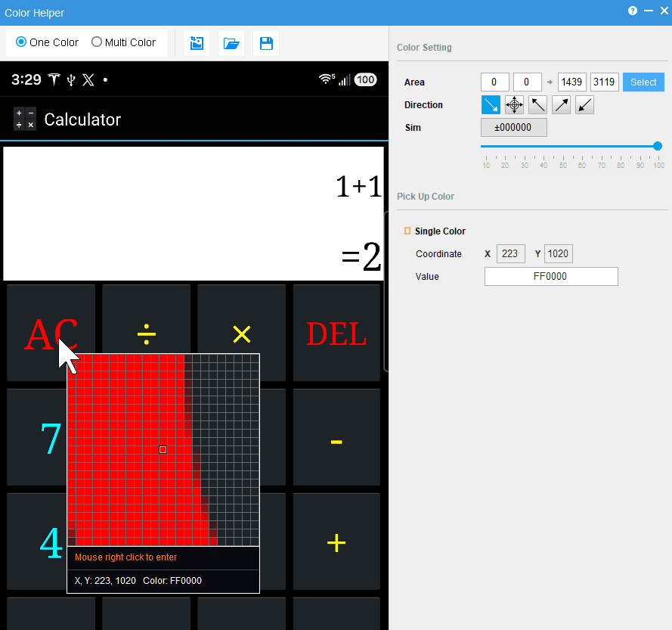Click the X app notification icon
The image size is (672, 630).
click(x=88, y=79)
